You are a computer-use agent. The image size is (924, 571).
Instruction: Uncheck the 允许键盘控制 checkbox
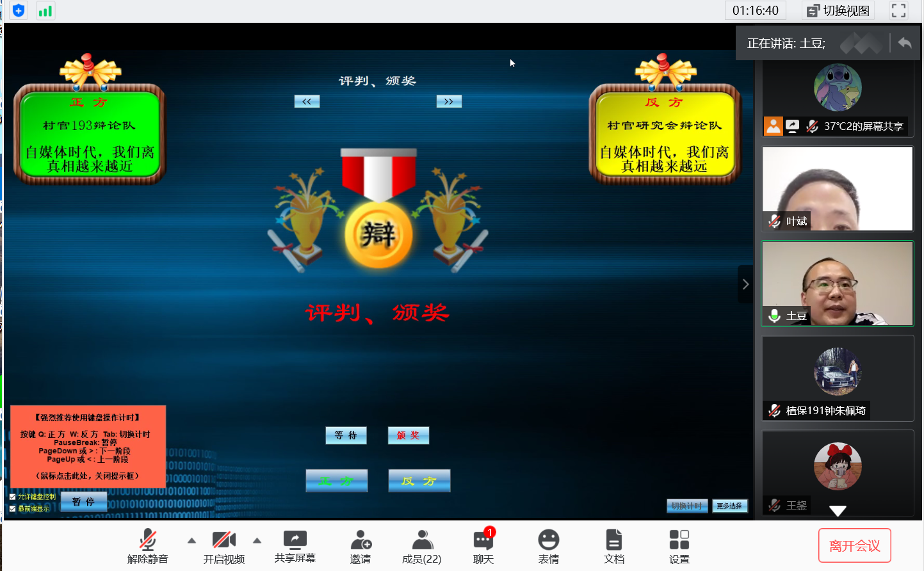click(13, 497)
